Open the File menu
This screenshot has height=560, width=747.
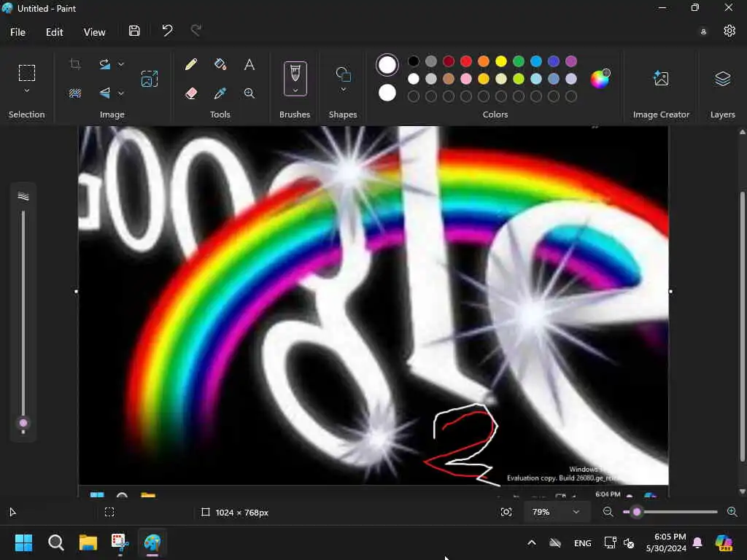[x=18, y=32]
